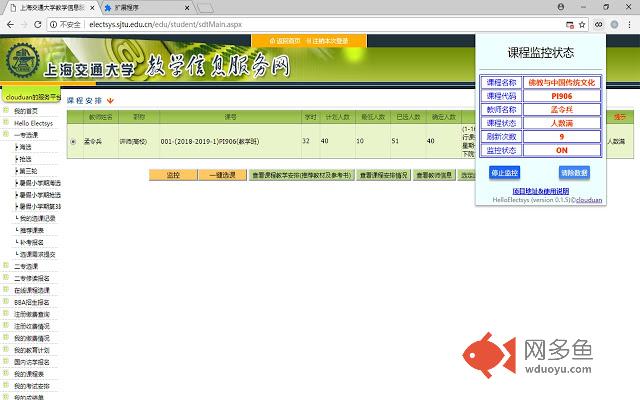Click the 查看课程安排情况 button

[383, 175]
